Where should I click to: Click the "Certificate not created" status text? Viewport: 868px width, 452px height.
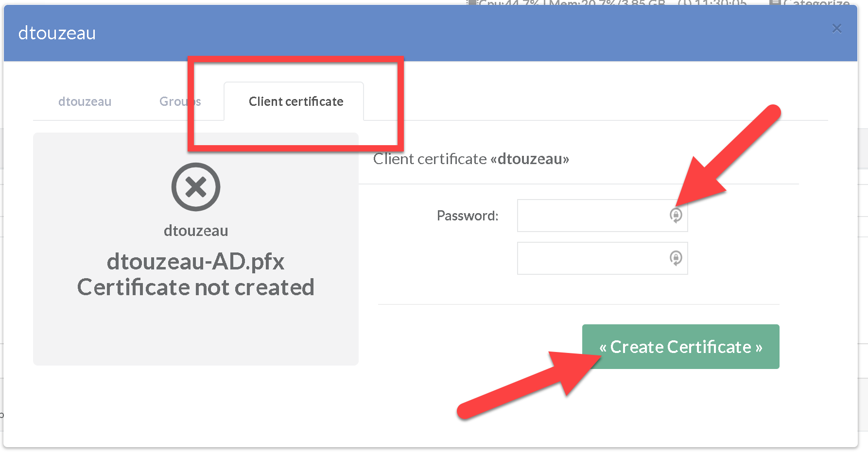[195, 287]
